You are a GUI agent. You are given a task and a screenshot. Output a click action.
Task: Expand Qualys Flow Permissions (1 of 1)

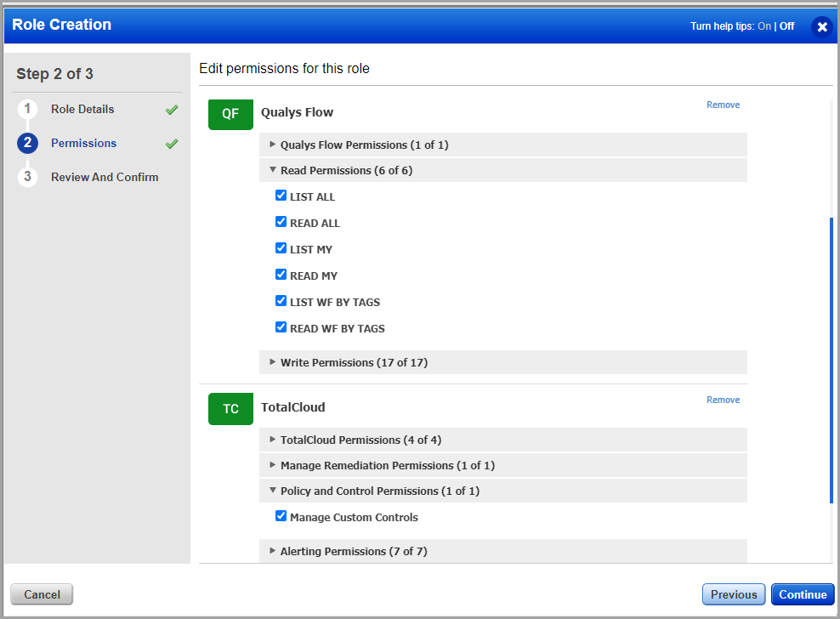tap(503, 145)
